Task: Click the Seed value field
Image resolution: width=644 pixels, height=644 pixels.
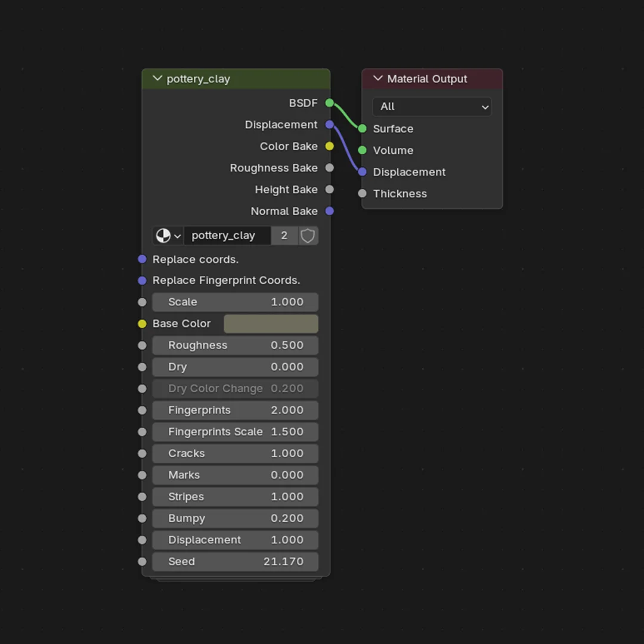Action: pos(235,561)
